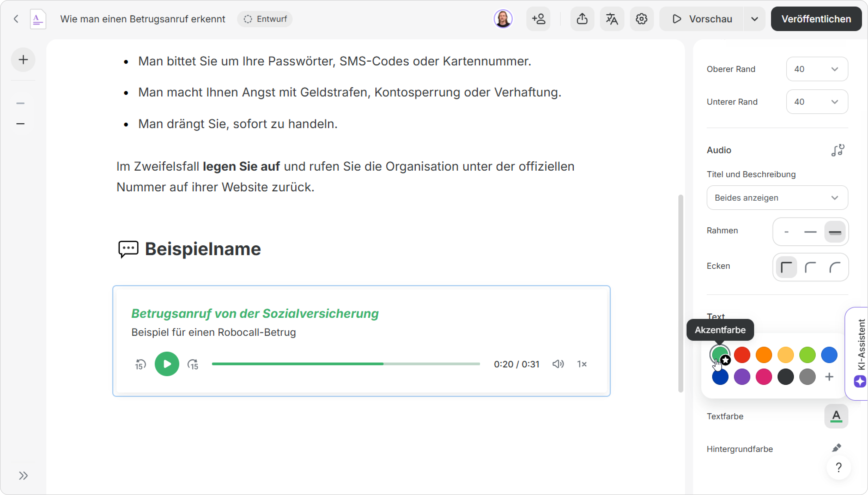Click the add collaborator icon
The height and width of the screenshot is (495, 868).
coord(538,19)
